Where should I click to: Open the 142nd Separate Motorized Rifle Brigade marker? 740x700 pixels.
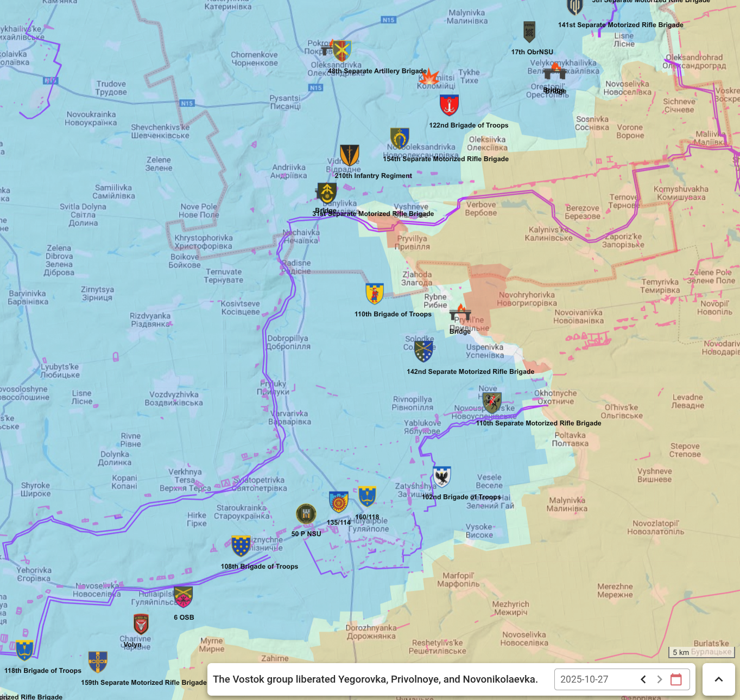point(423,351)
